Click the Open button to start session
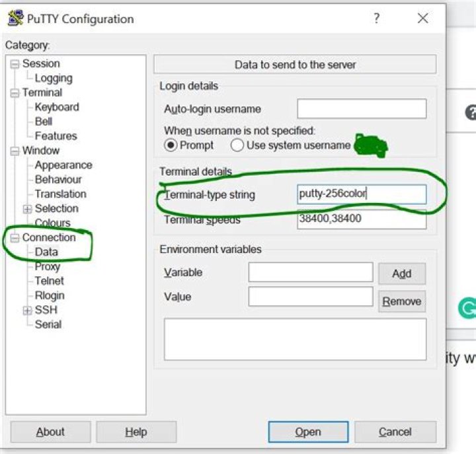Viewport: 476px width, 454px height. coord(308,432)
